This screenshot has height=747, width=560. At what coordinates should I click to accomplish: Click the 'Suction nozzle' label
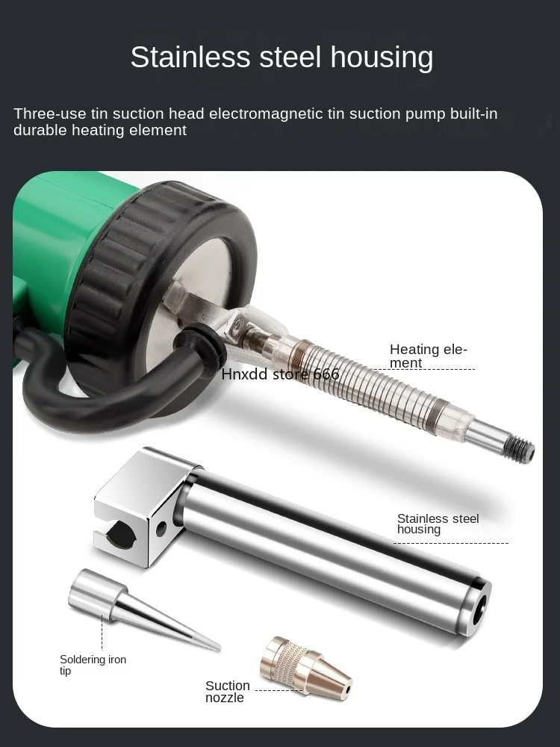tap(228, 691)
